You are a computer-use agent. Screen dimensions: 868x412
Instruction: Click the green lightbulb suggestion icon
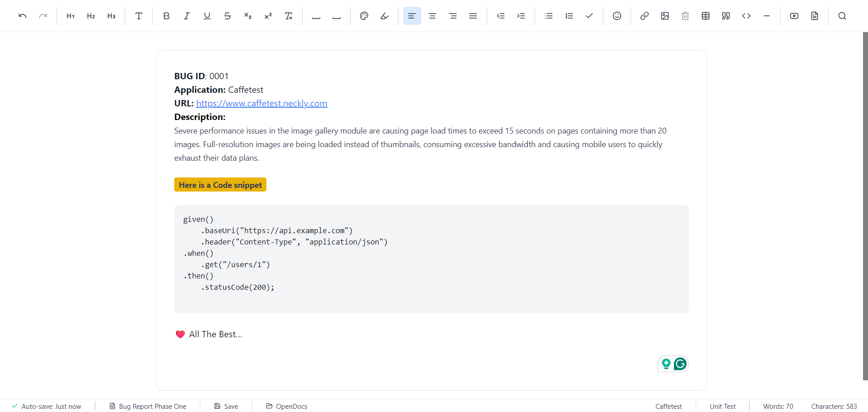tap(666, 364)
